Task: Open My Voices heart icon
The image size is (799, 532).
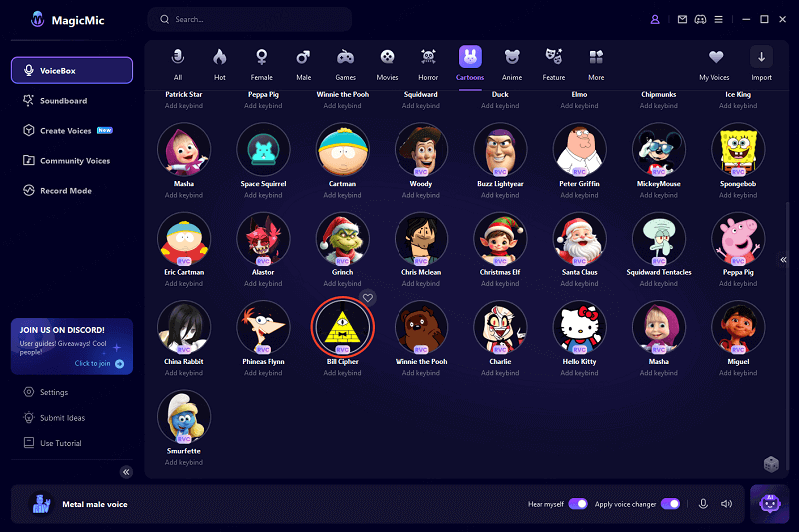Action: [716, 62]
